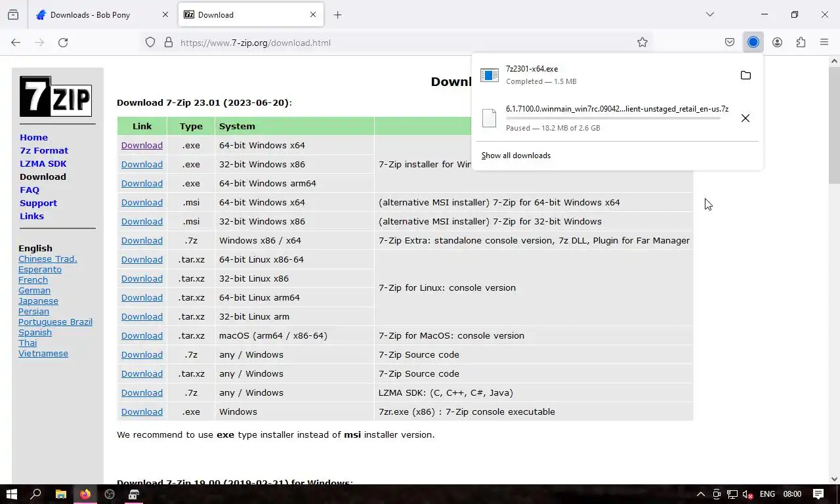Download 7-Zip Extra .7z package
This screenshot has height=504, width=840.
(142, 240)
